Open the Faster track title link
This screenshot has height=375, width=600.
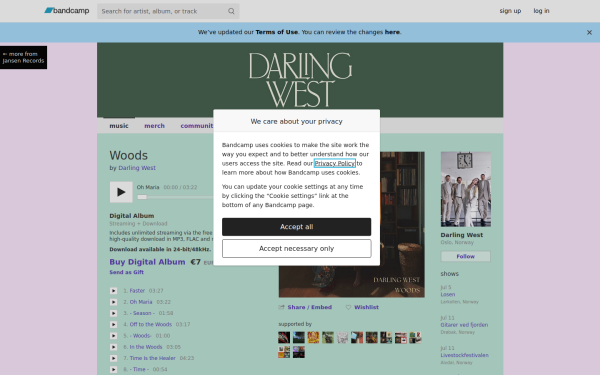[137, 291]
